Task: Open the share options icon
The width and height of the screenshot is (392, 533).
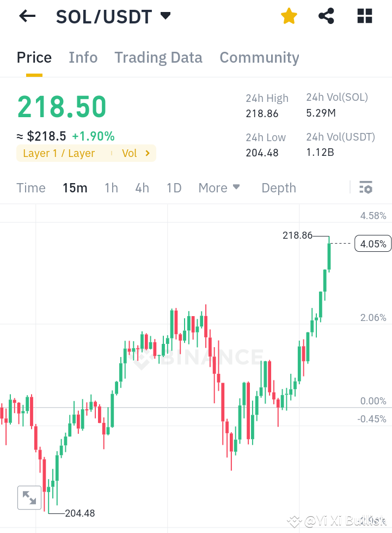Action: [x=326, y=16]
